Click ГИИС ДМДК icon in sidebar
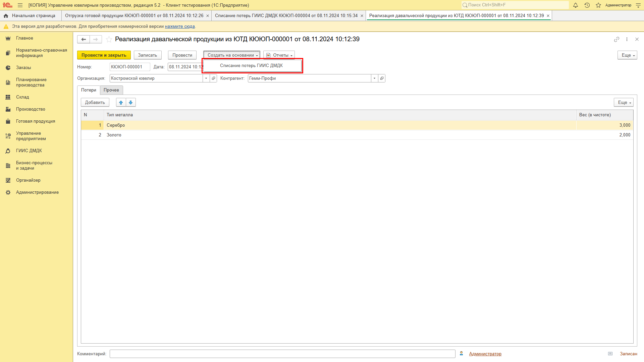The width and height of the screenshot is (644, 362). 8,151
